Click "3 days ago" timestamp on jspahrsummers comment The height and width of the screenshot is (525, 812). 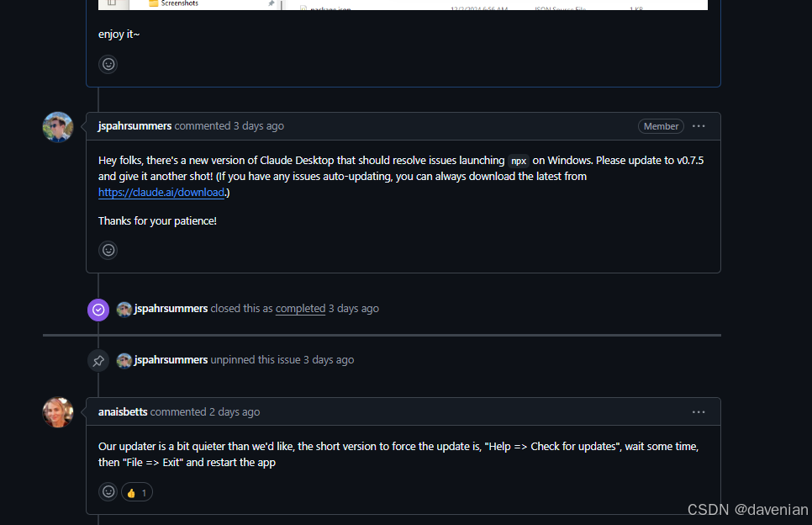pyautogui.click(x=259, y=126)
